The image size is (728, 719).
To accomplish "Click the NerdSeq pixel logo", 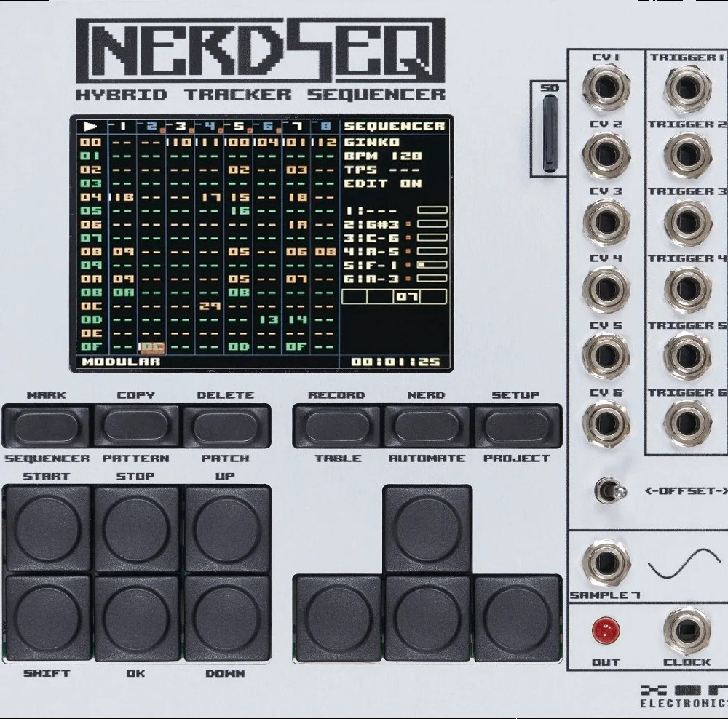I will (261, 49).
